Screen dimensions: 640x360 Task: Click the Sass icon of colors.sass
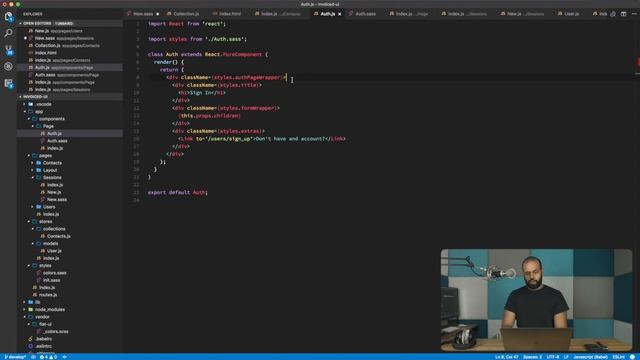(x=39, y=273)
